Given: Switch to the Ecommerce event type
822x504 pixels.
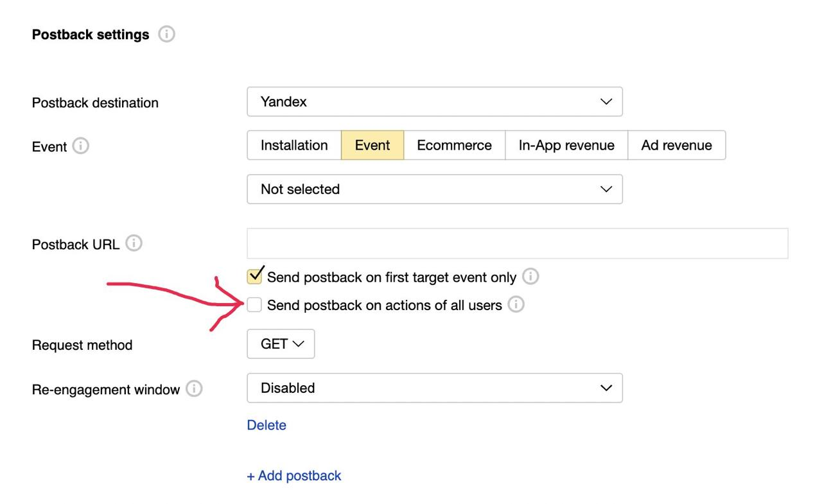Looking at the screenshot, I should [454, 146].
